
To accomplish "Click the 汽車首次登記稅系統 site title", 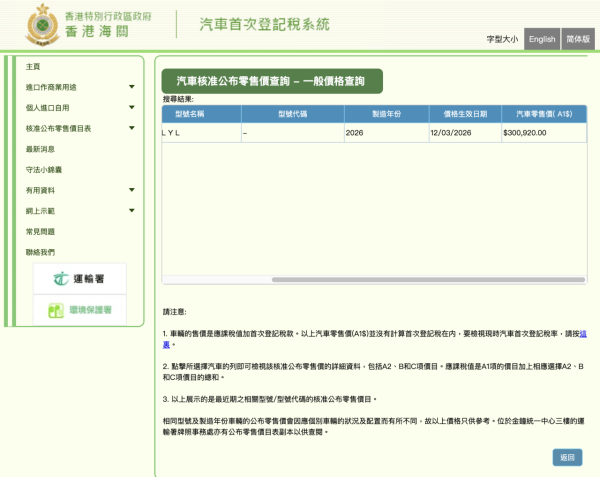I will pos(264,24).
